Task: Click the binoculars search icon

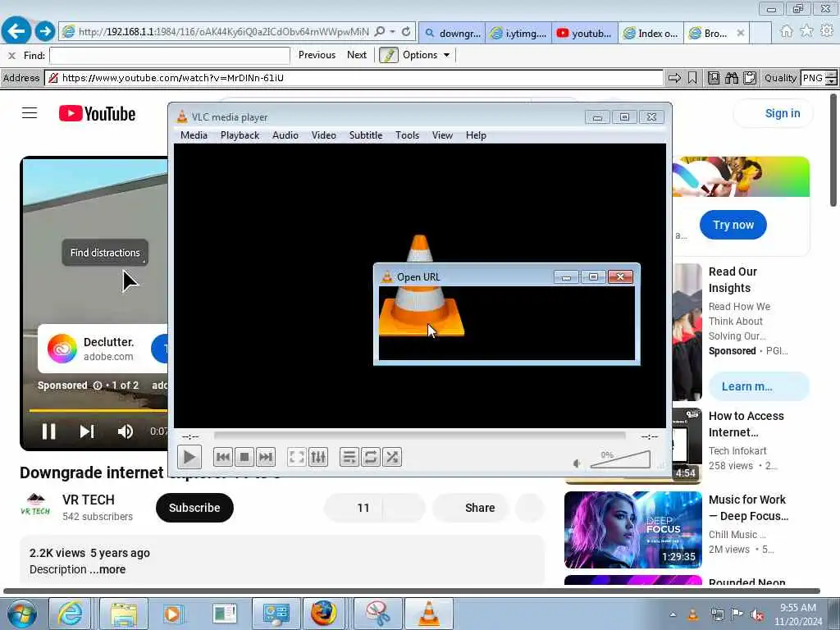Action: [x=731, y=78]
